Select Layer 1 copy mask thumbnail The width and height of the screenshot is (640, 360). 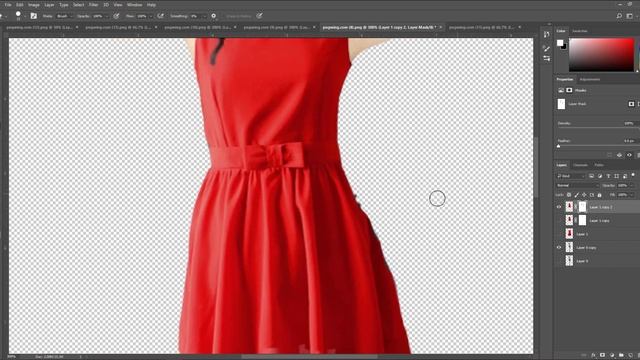[582, 220]
